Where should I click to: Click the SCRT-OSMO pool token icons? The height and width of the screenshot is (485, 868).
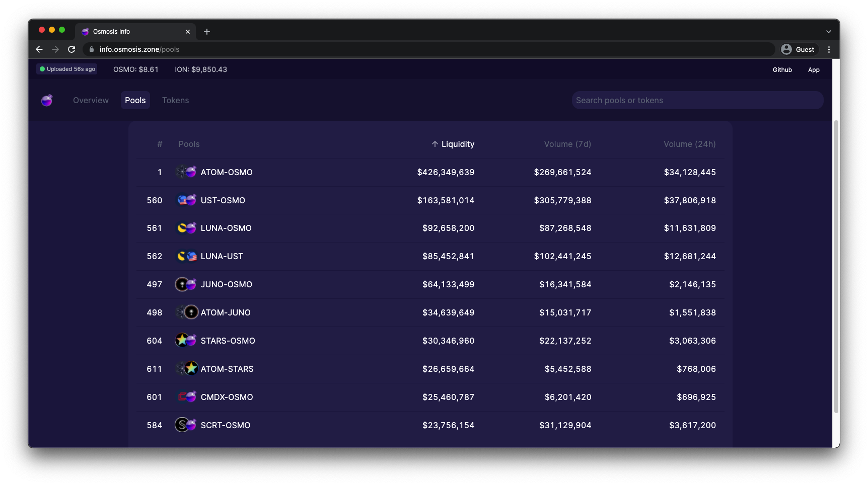click(186, 425)
